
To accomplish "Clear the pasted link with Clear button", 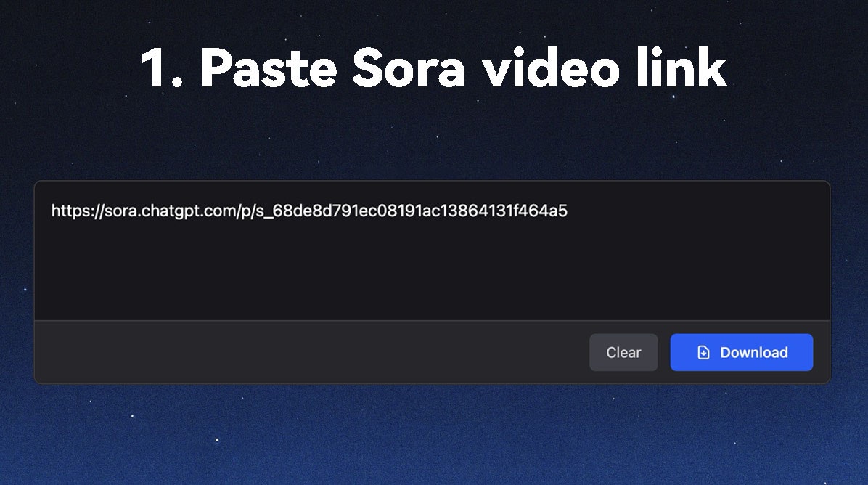I will coord(623,352).
